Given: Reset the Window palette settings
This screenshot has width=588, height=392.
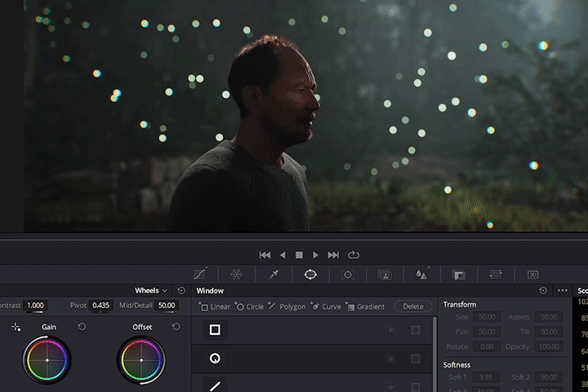Looking at the screenshot, I should click(542, 291).
